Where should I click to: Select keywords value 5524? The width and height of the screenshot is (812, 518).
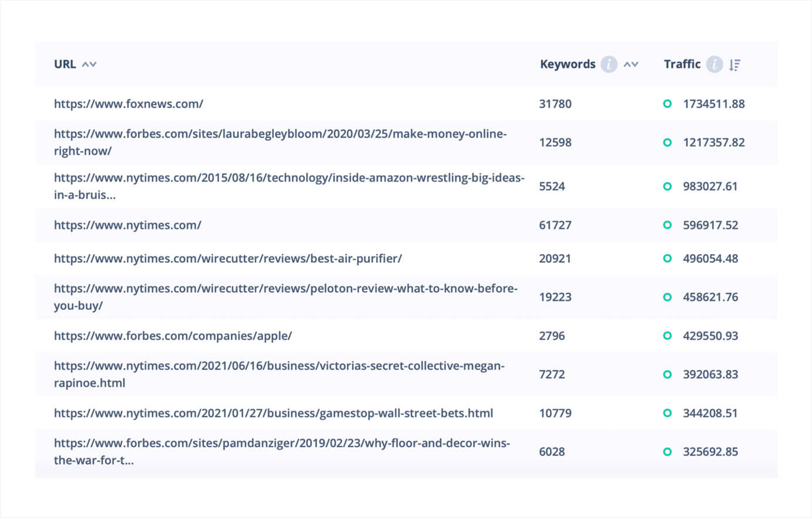pos(552,186)
